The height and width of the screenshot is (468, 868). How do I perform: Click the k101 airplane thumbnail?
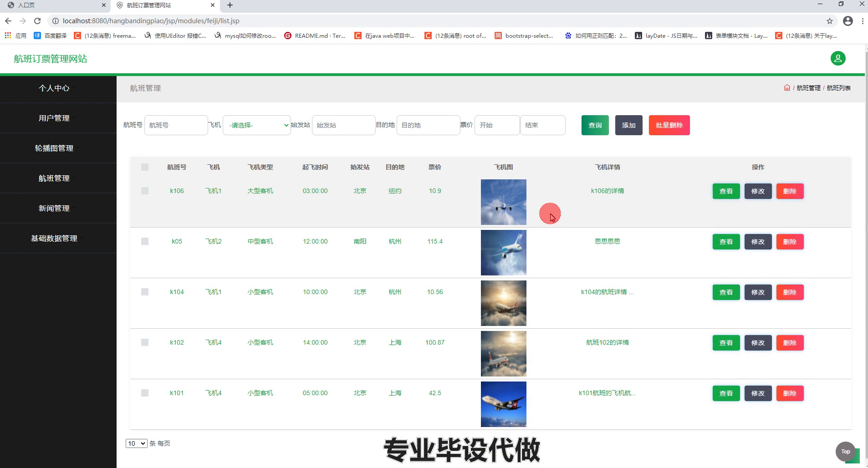(504, 404)
